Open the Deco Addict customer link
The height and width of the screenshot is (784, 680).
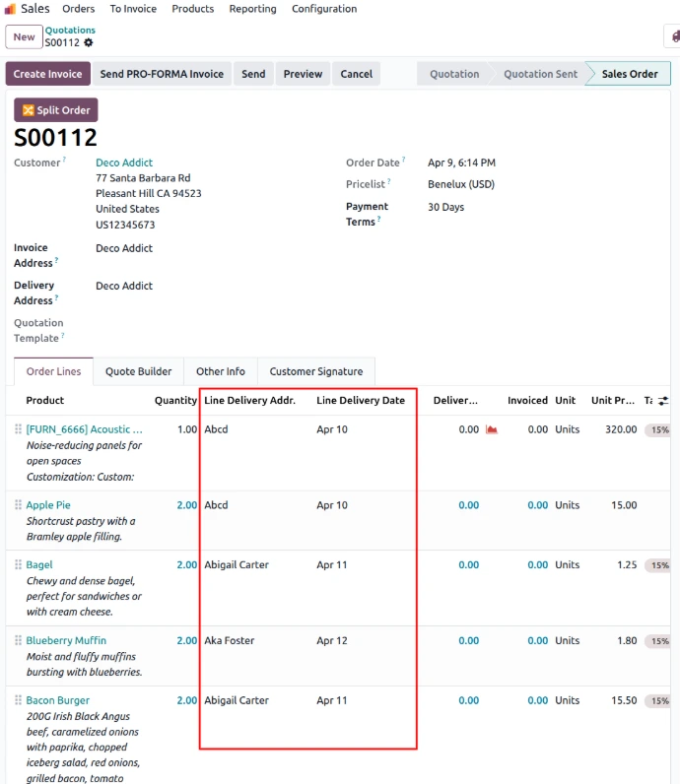click(124, 163)
